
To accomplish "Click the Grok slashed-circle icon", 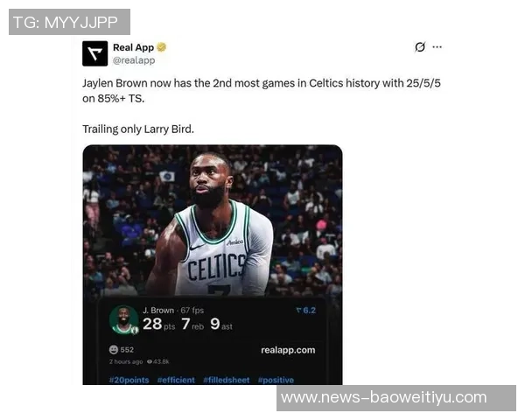I will pos(420,47).
